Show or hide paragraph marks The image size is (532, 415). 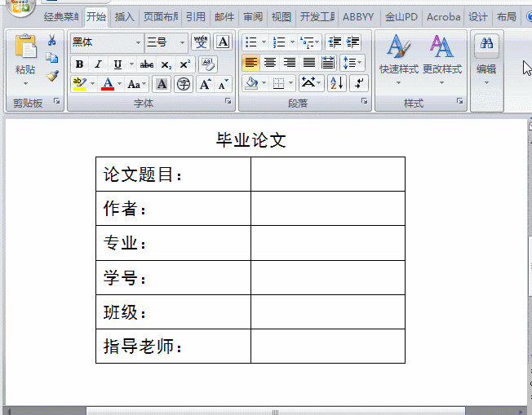point(359,83)
